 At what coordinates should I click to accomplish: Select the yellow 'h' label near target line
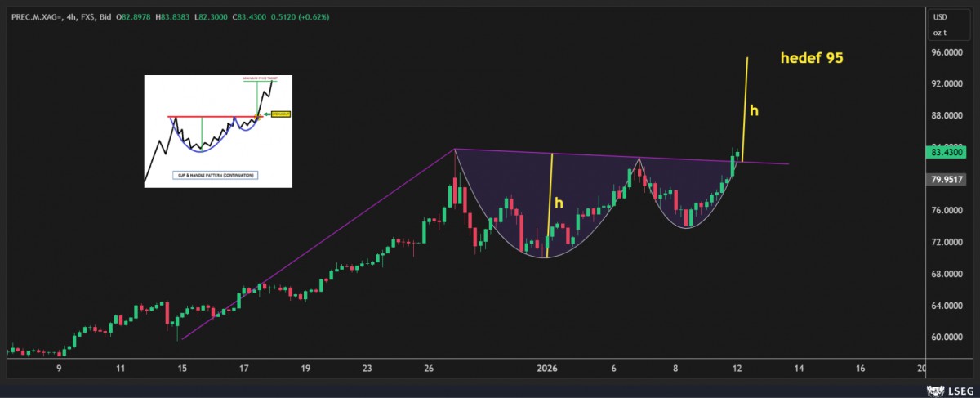click(754, 110)
